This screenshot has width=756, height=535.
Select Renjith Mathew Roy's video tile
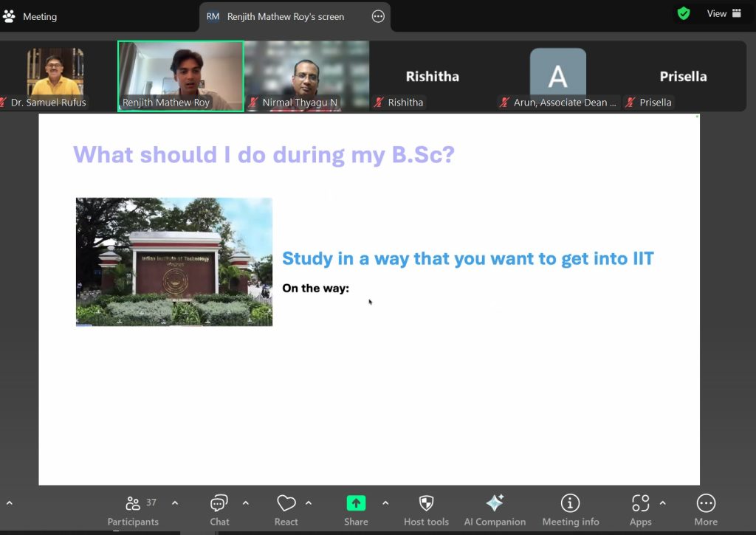coord(181,75)
